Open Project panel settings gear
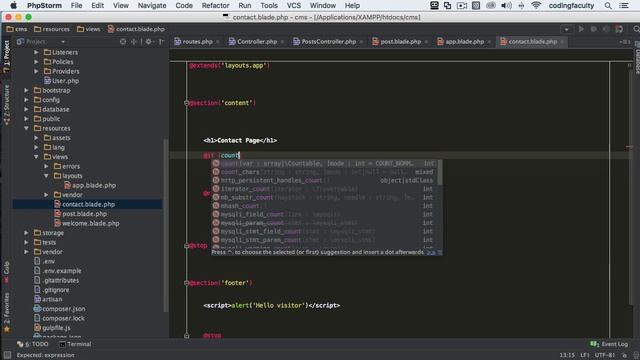 coord(149,42)
